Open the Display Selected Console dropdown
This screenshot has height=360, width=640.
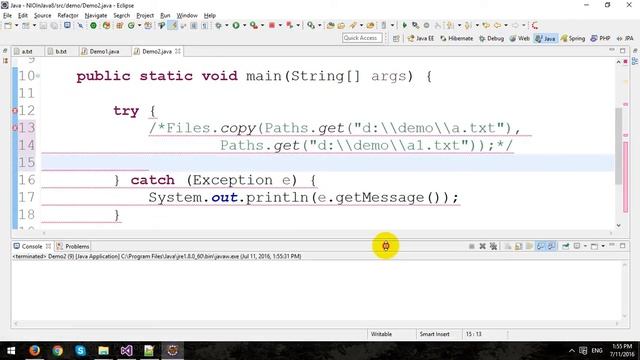coord(585,246)
